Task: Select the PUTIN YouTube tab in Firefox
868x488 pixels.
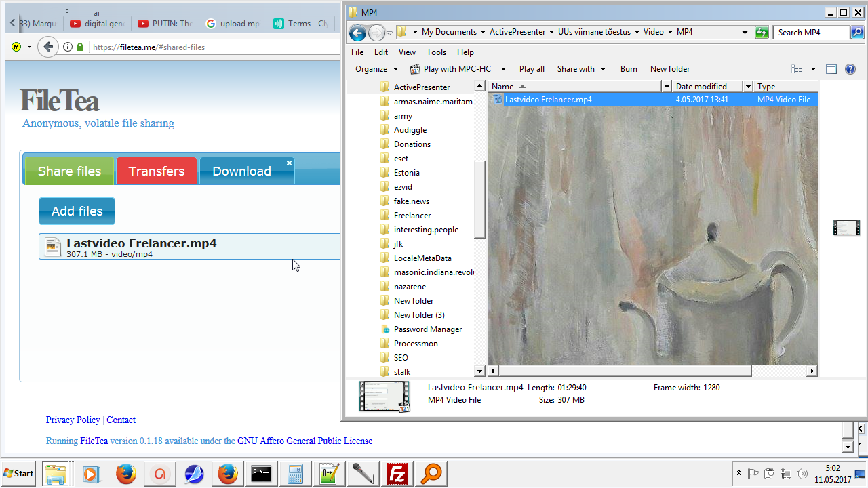Action: [x=165, y=23]
